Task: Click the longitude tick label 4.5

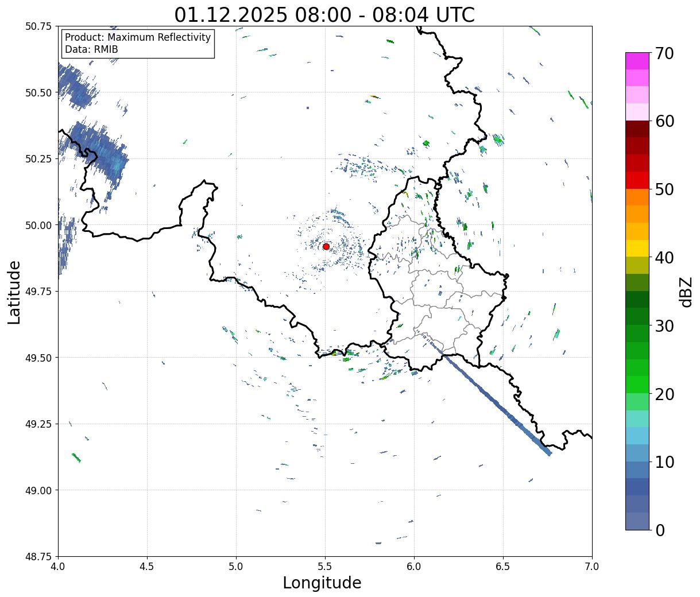Action: pos(147,567)
